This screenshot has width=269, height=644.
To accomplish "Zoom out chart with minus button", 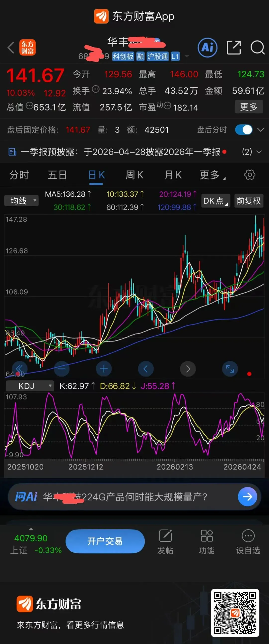I will [x=62, y=369].
